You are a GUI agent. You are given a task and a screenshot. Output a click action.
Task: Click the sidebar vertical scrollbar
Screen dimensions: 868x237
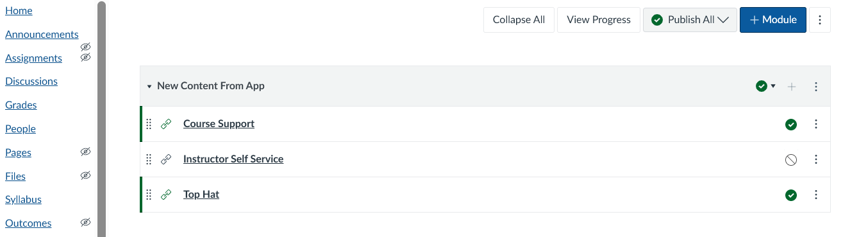coord(101,119)
